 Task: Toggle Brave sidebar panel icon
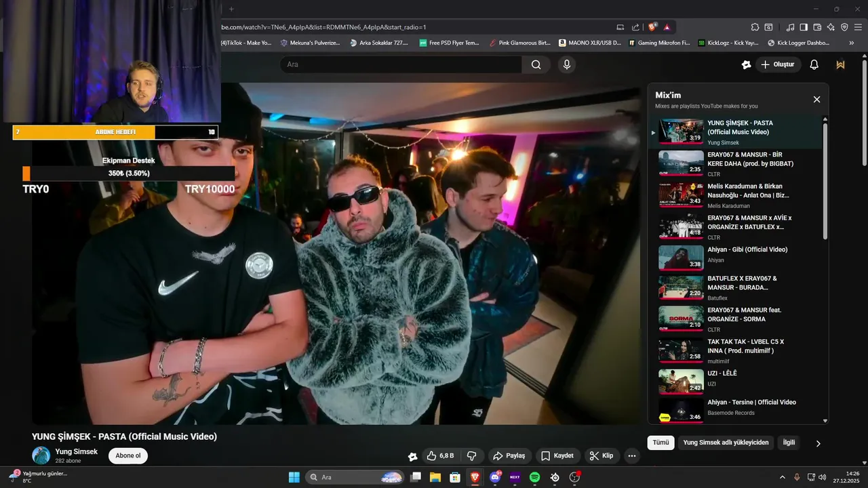click(x=804, y=27)
